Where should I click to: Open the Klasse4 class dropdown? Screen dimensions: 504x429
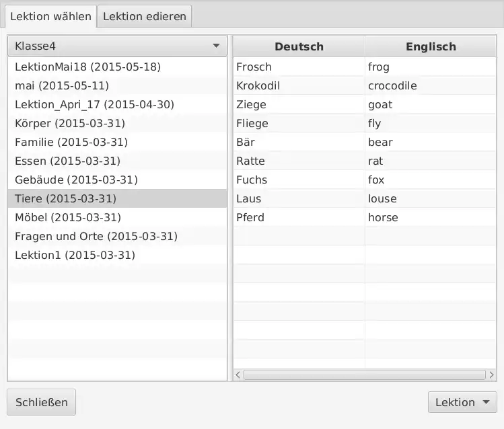pyautogui.click(x=118, y=46)
